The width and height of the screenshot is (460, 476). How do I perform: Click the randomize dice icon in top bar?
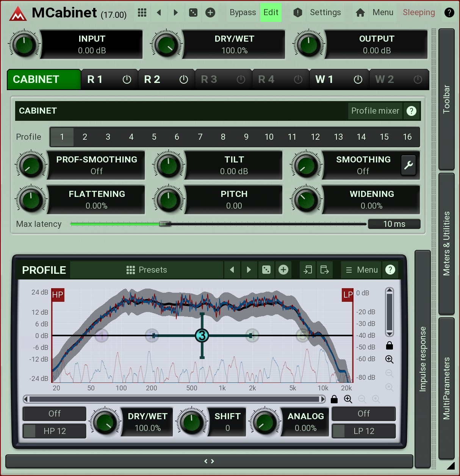[193, 12]
